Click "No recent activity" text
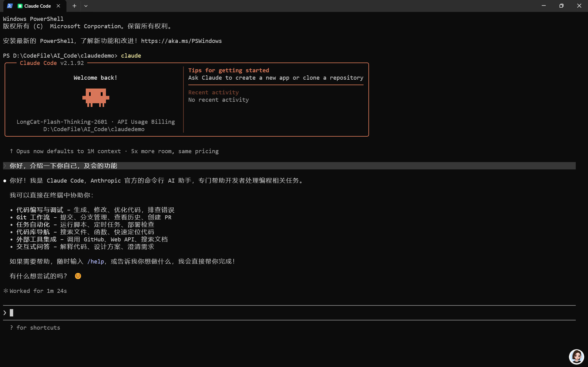 tap(218, 100)
